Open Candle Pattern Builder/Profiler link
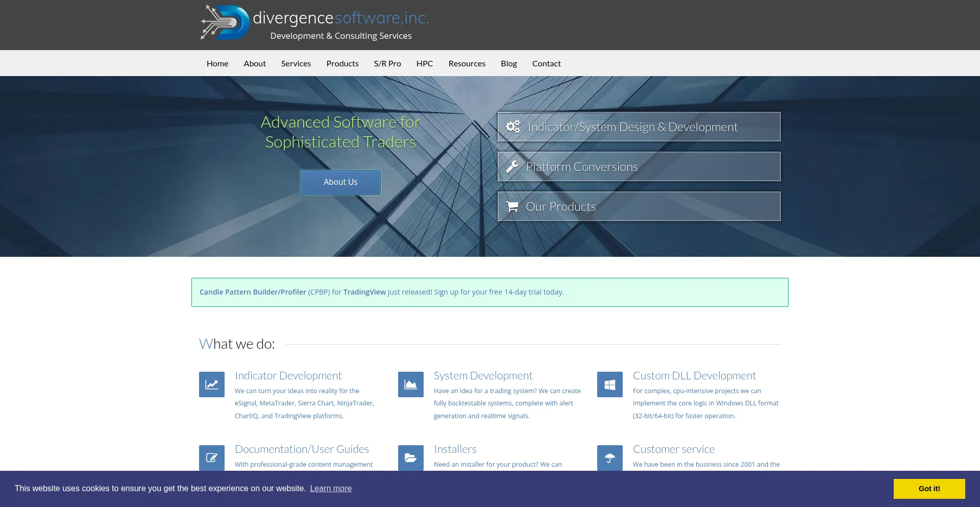 coord(253,292)
